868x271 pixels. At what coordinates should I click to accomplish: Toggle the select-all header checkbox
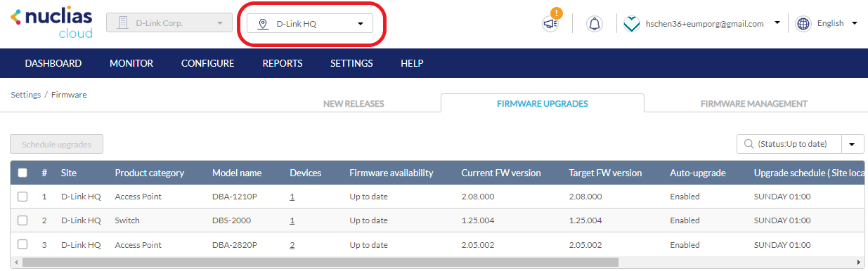coord(22,173)
